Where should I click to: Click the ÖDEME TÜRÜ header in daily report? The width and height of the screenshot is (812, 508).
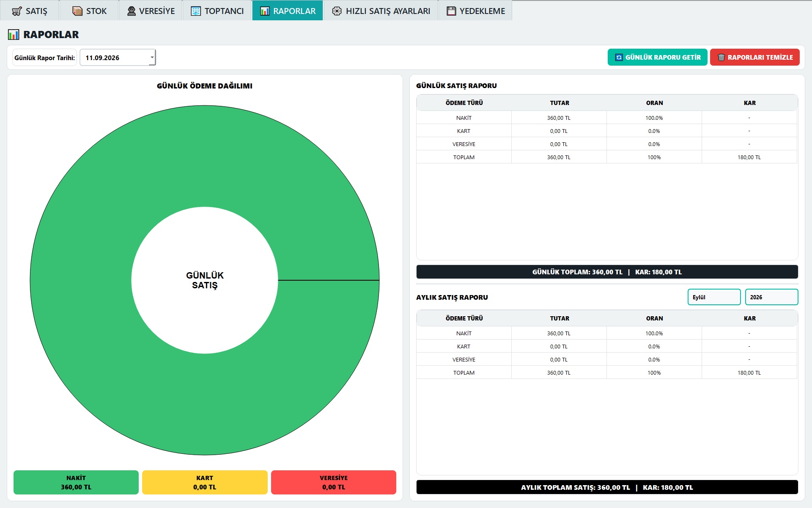464,103
